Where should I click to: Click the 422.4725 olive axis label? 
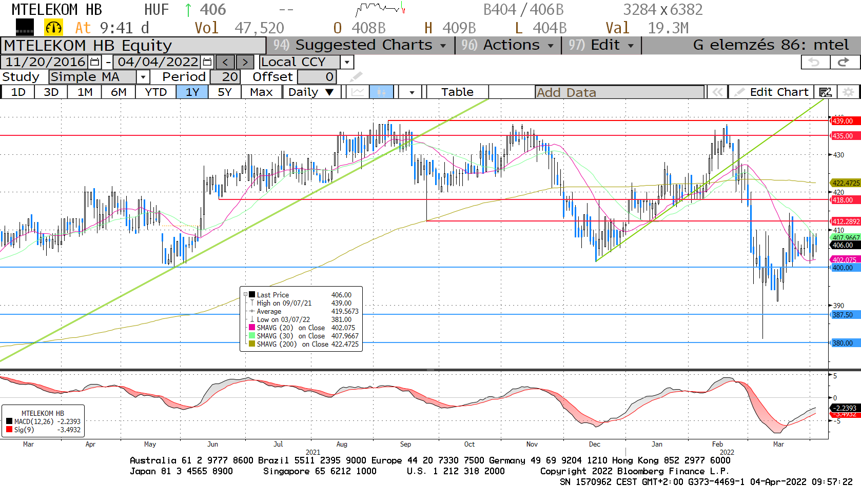tap(845, 183)
